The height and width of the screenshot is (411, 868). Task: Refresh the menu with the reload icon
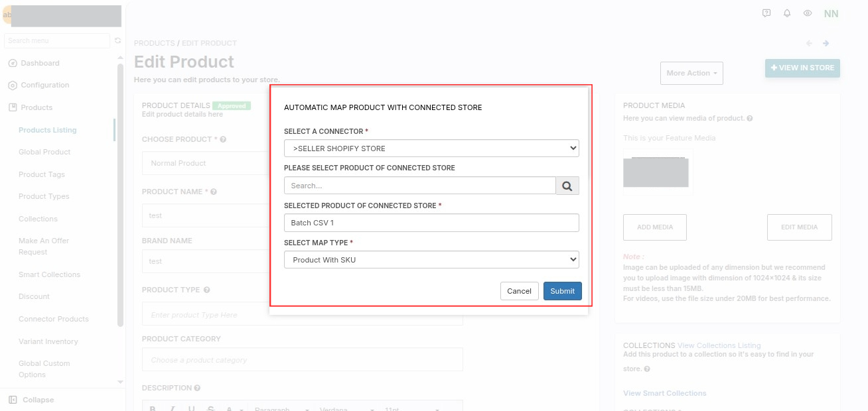tap(117, 40)
